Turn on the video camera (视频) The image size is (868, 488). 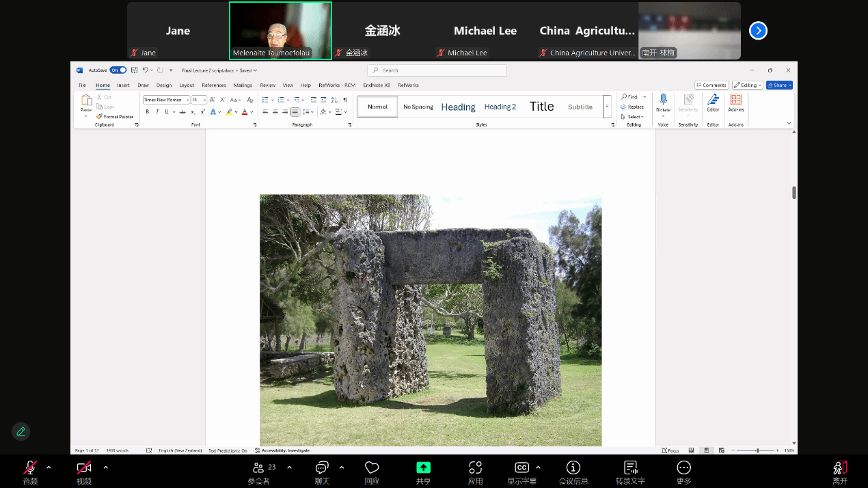pos(84,467)
